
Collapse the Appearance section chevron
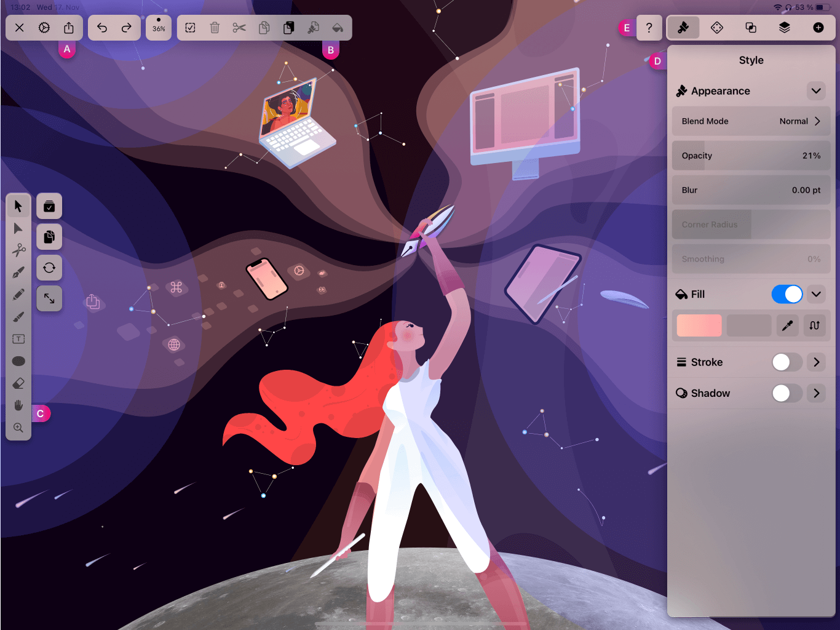(x=816, y=91)
